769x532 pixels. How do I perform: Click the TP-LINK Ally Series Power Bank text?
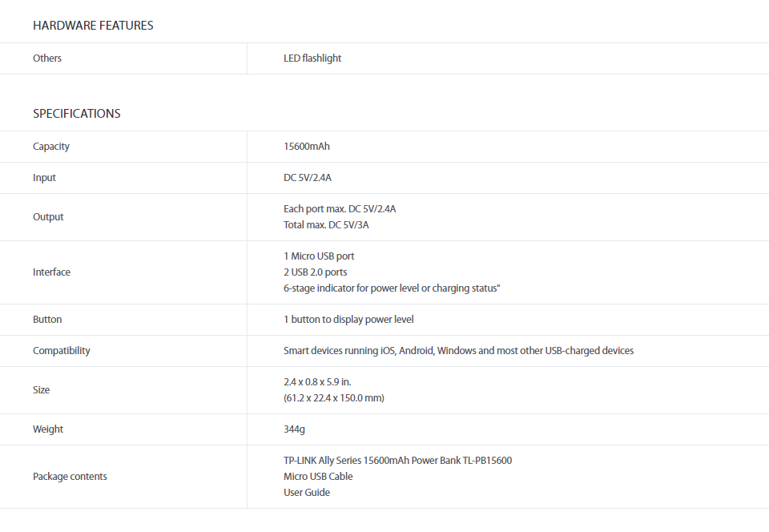[x=398, y=461]
